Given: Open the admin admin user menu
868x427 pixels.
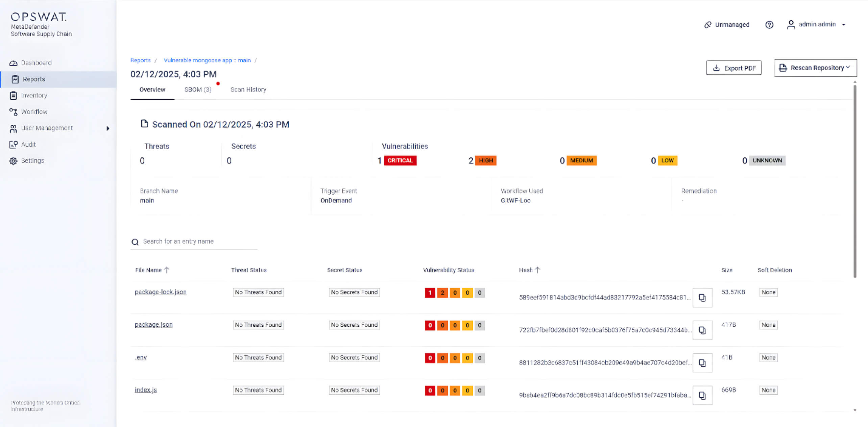Looking at the screenshot, I should (817, 24).
